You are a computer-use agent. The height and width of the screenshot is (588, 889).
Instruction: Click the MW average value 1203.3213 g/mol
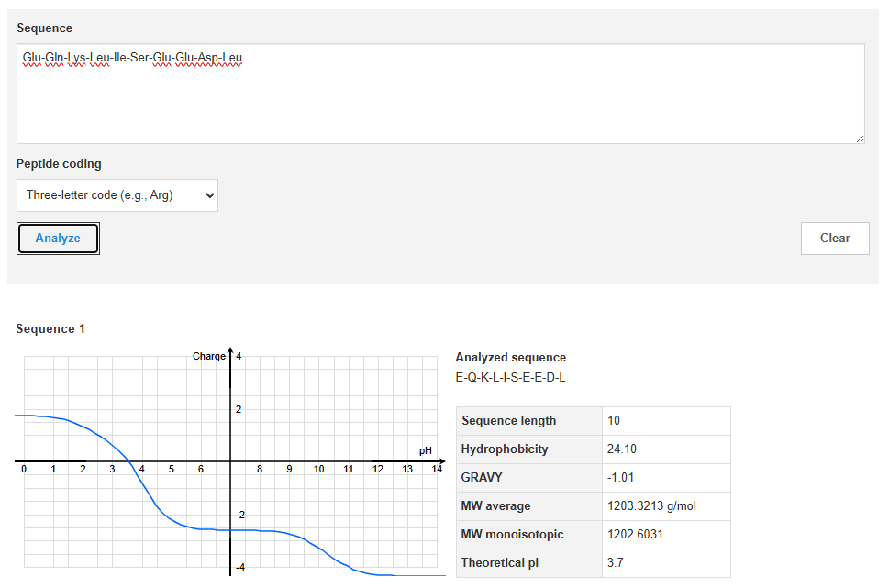point(651,506)
